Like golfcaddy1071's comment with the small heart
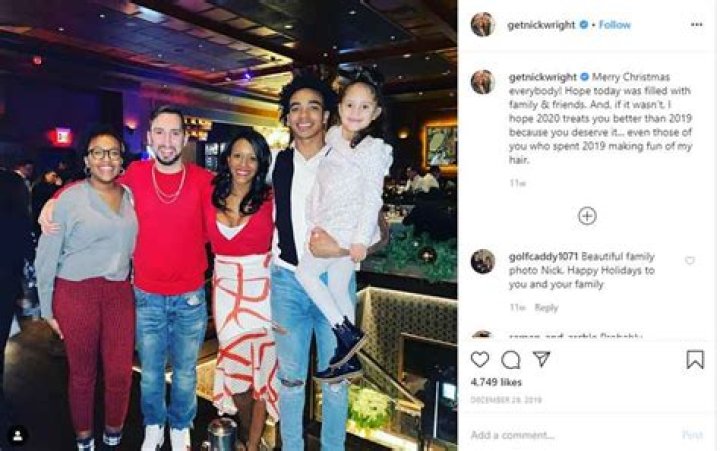This screenshot has height=451, width=720. pyautogui.click(x=690, y=261)
